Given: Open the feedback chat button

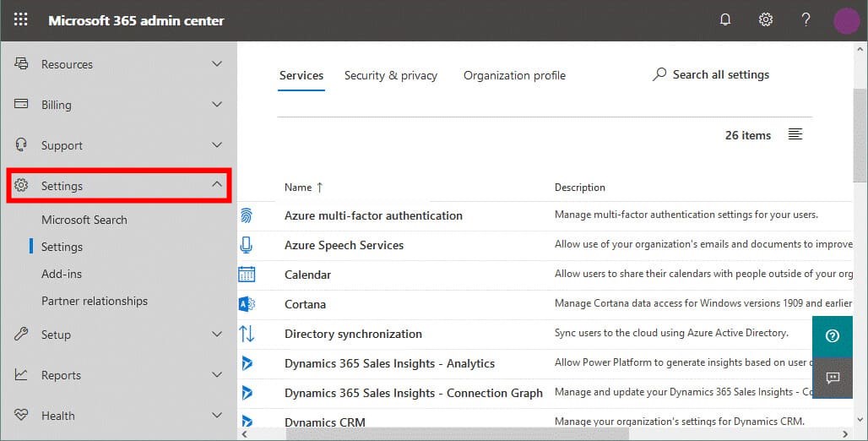Looking at the screenshot, I should (832, 378).
